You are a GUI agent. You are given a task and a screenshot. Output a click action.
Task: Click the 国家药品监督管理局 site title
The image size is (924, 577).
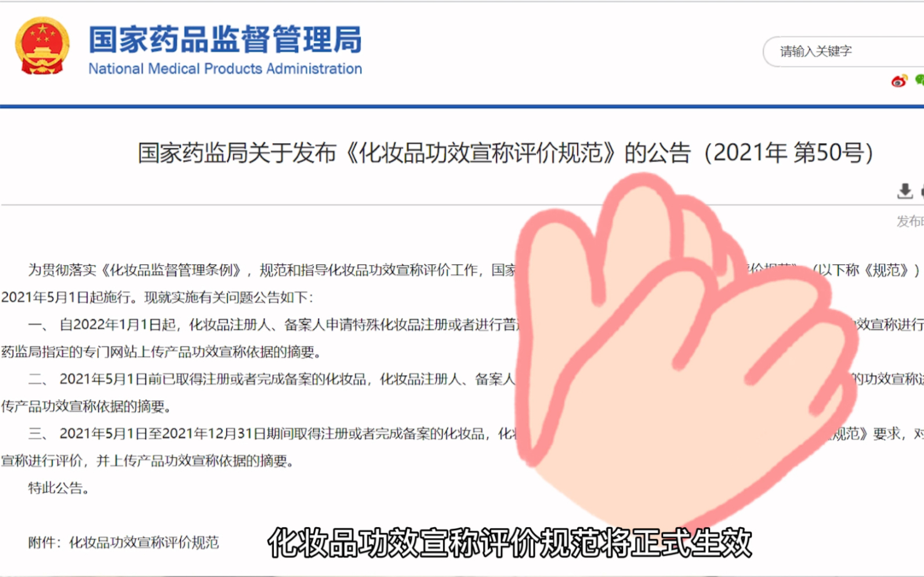point(225,39)
